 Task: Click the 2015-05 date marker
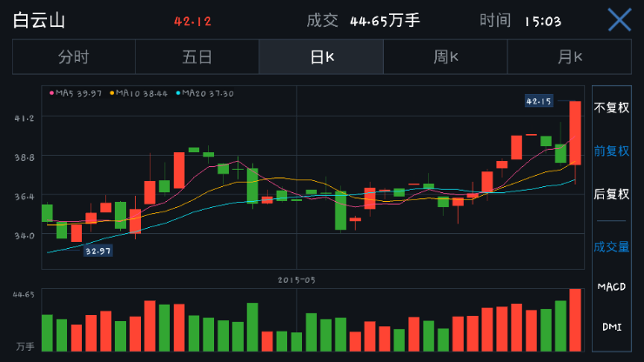(x=297, y=280)
